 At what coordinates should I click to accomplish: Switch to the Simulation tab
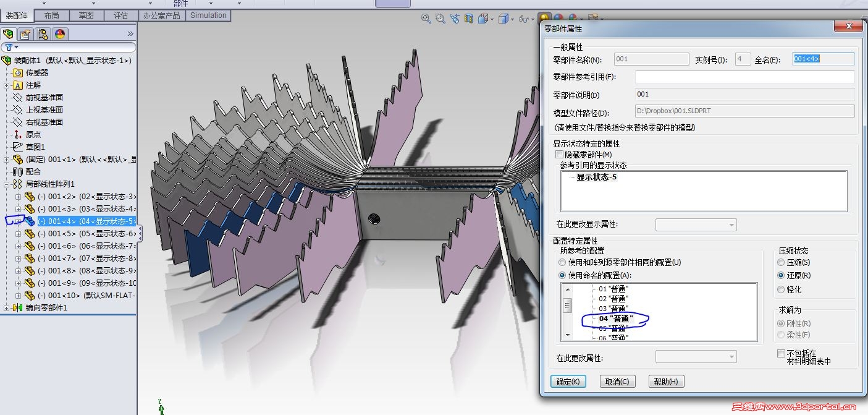pyautogui.click(x=208, y=15)
